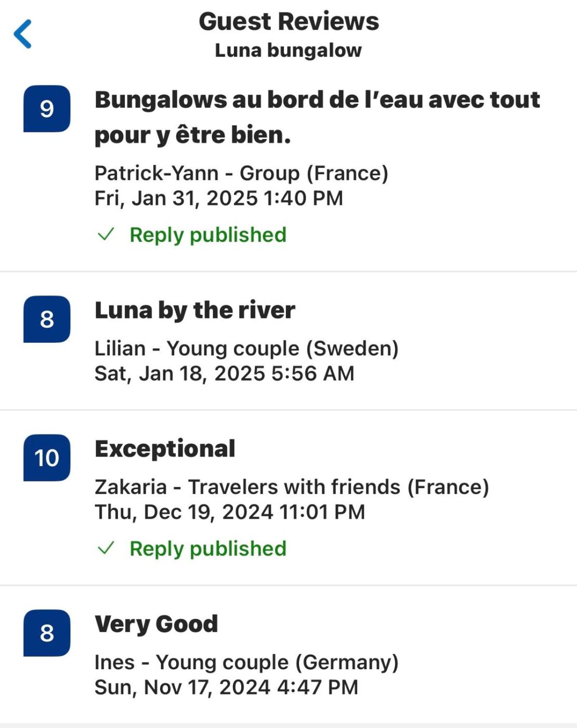The image size is (577, 728).
Task: Click the green checkmark under Zakaria's review
Action: pos(106,548)
